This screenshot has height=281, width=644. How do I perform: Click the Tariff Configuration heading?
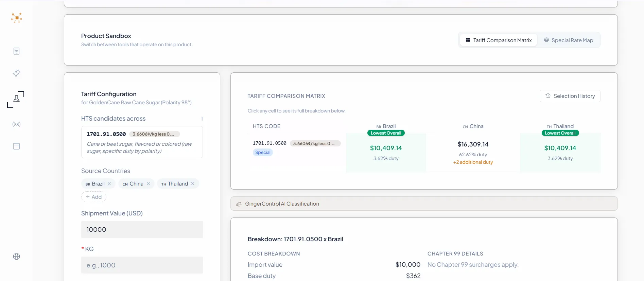point(109,94)
